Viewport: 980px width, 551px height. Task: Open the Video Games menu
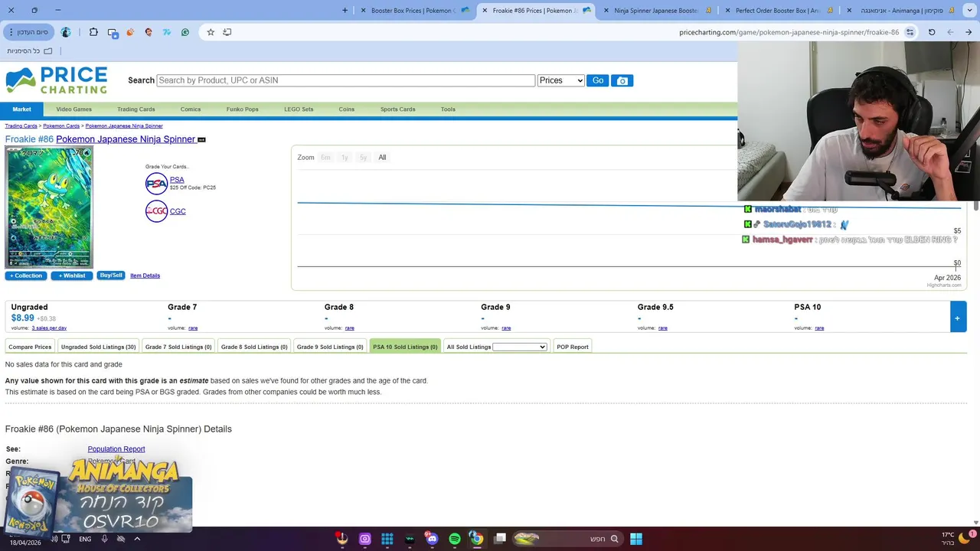click(x=73, y=109)
